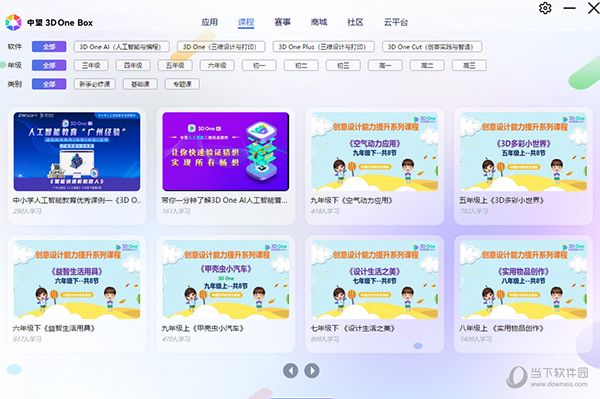Click the 899人学习 count text
Screen dimensions: 600x399
[x=325, y=339]
